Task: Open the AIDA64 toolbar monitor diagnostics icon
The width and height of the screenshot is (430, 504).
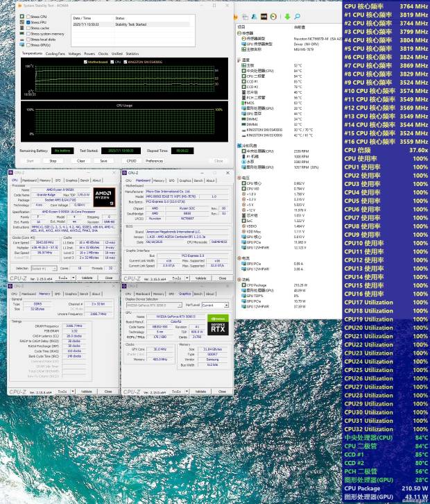Action: [x=245, y=17]
